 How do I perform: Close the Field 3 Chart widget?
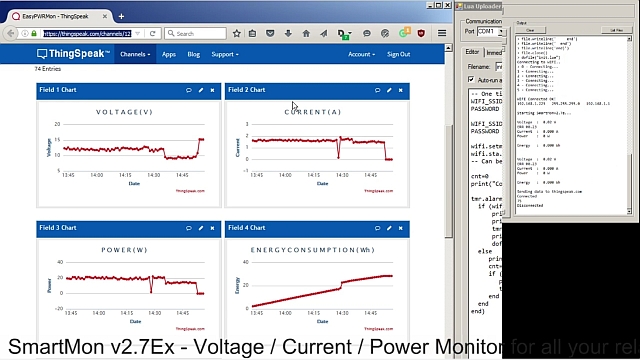[x=212, y=228]
